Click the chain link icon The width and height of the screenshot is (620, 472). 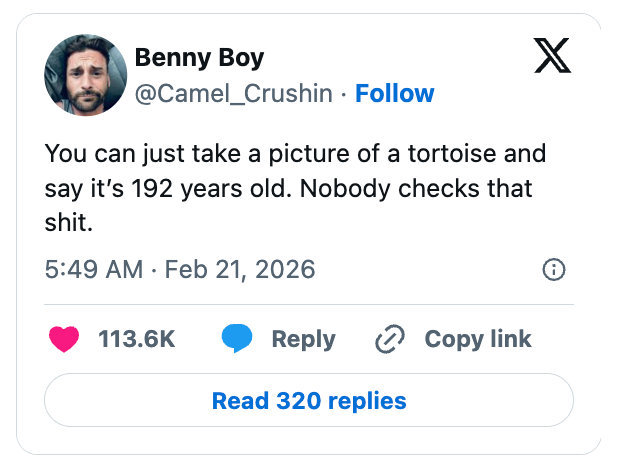click(388, 339)
